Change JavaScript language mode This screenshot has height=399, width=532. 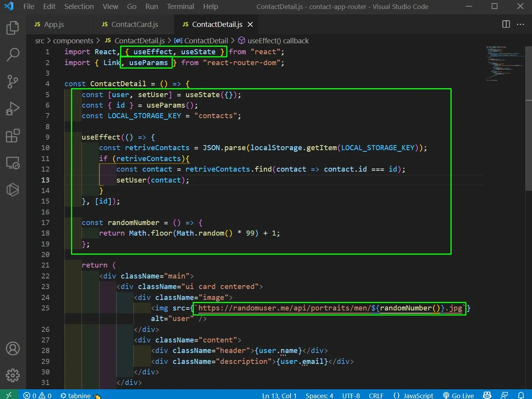[x=413, y=395]
